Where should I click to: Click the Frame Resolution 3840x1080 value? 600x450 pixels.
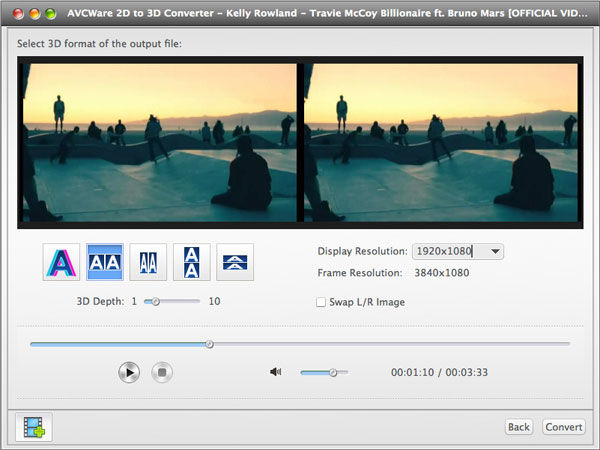[442, 273]
